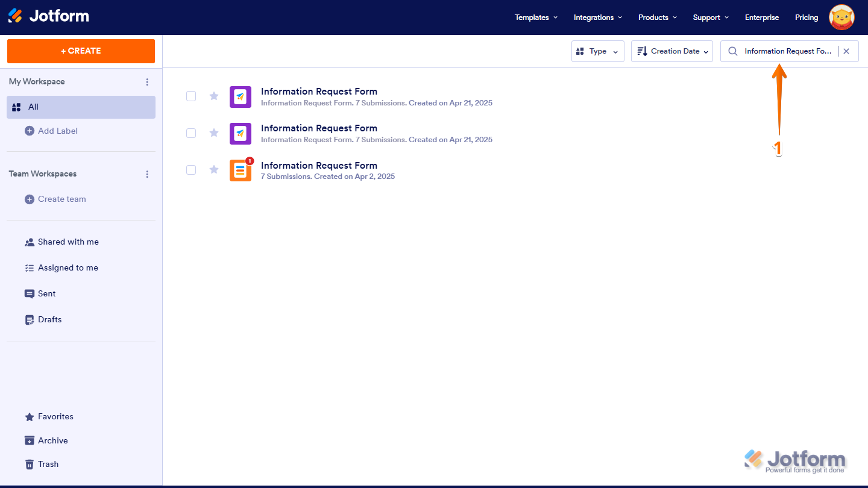Open the Templates menu
This screenshot has width=868, height=488.
535,17
